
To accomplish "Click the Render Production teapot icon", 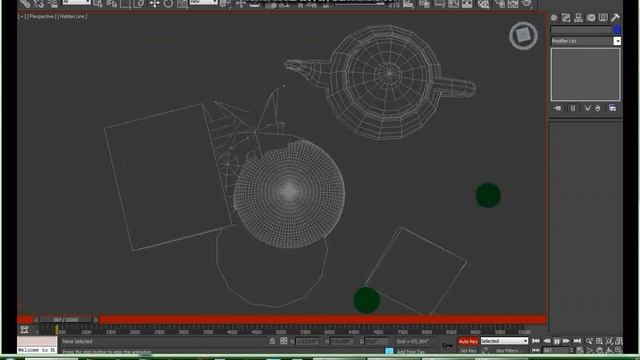I will [527, 4].
